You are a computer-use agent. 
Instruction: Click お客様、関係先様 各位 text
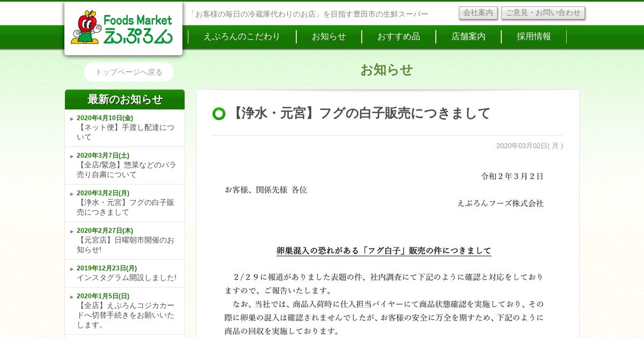266,190
